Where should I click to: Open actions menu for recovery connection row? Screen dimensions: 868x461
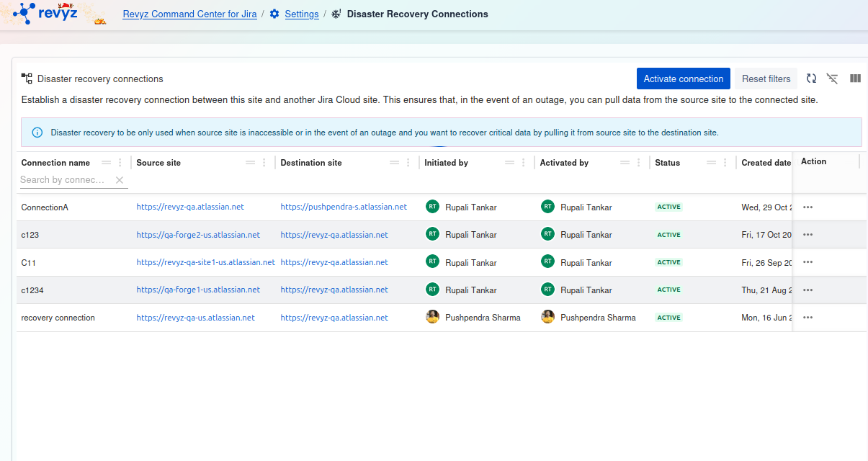[807, 318]
